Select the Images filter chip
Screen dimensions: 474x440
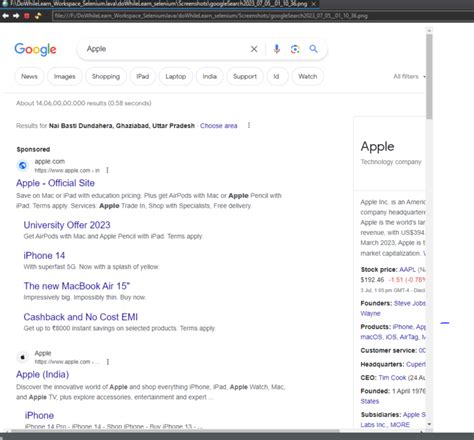[x=65, y=76]
